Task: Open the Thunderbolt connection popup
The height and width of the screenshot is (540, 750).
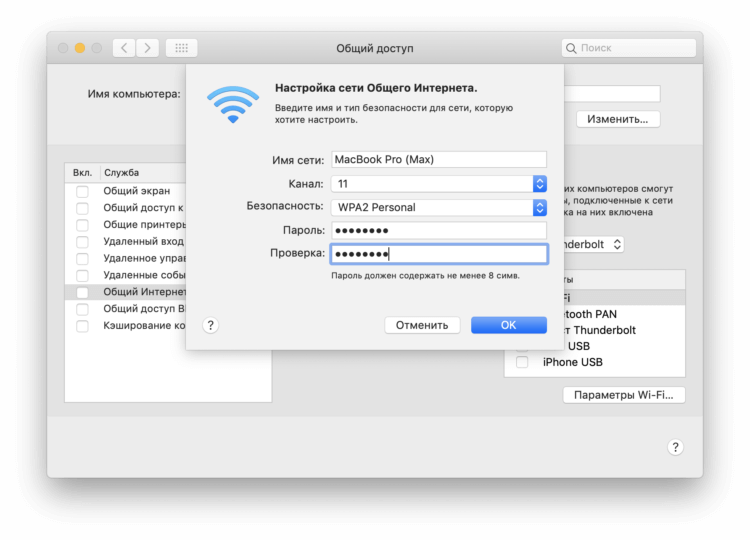Action: pyautogui.click(x=594, y=244)
